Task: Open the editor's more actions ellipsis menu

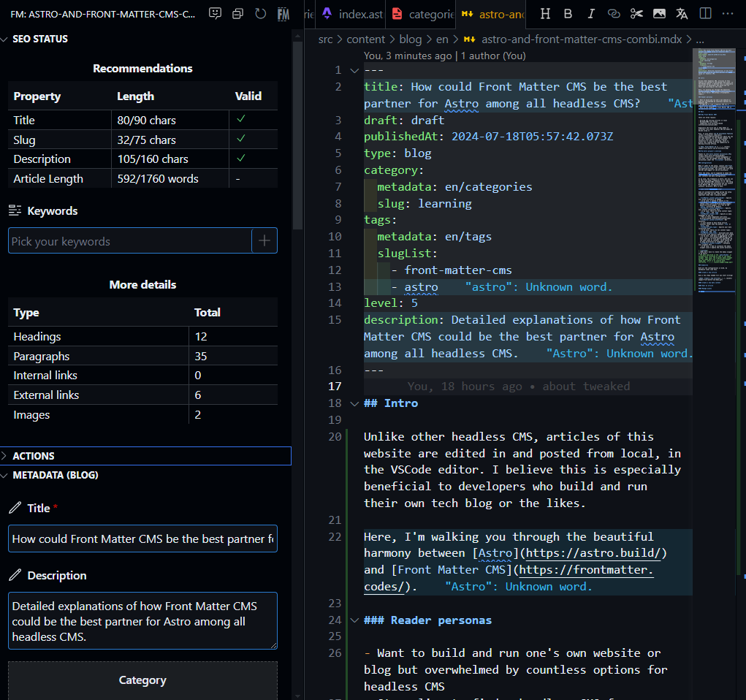Action: 728,14
